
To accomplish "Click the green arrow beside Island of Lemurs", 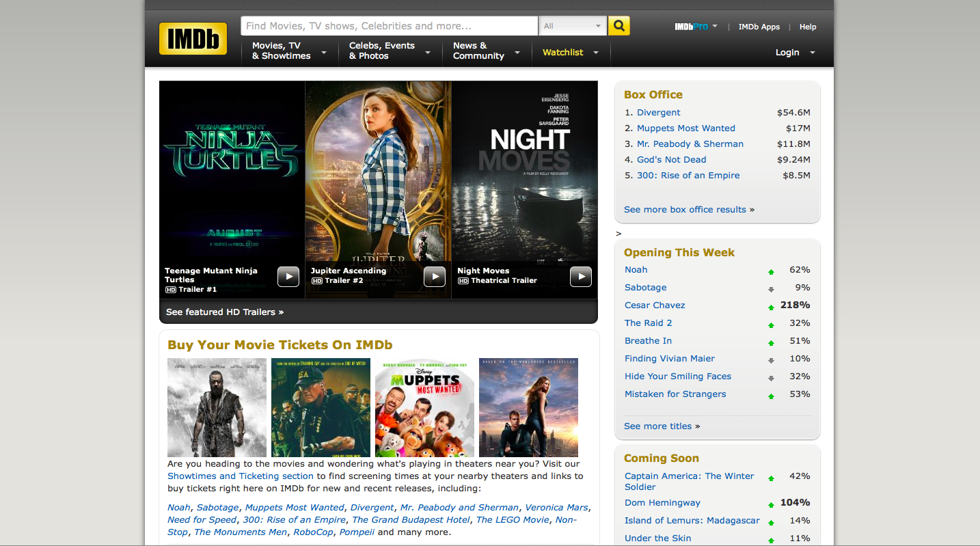I will [x=771, y=522].
